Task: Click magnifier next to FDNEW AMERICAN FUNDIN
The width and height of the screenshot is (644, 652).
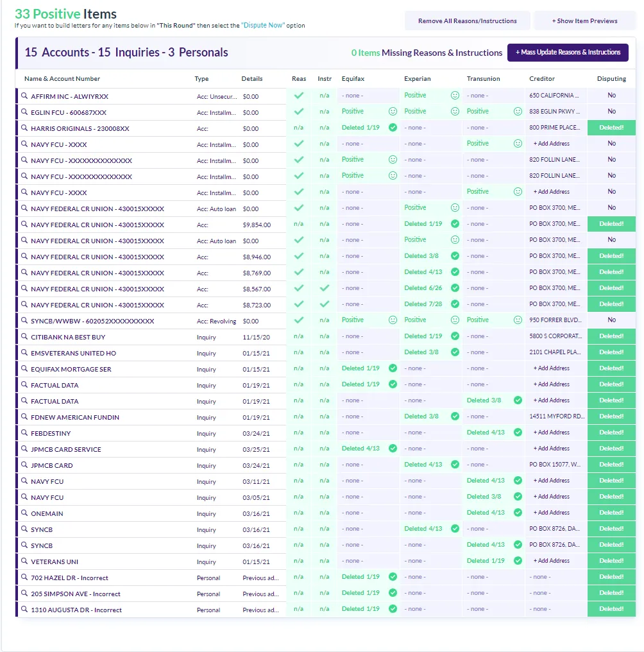Action: pos(24,416)
